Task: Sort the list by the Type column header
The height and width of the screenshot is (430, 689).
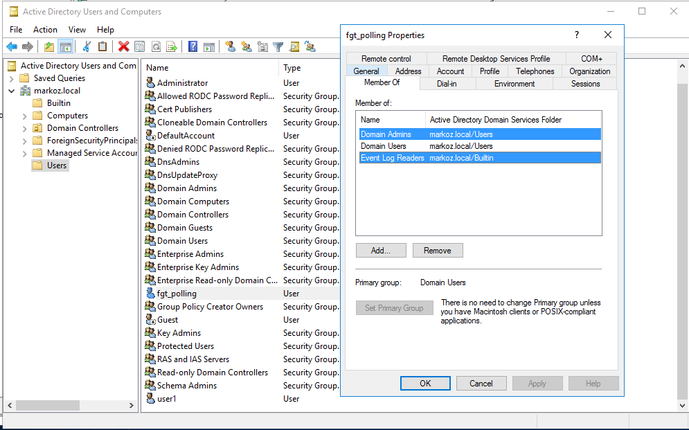Action: point(310,68)
